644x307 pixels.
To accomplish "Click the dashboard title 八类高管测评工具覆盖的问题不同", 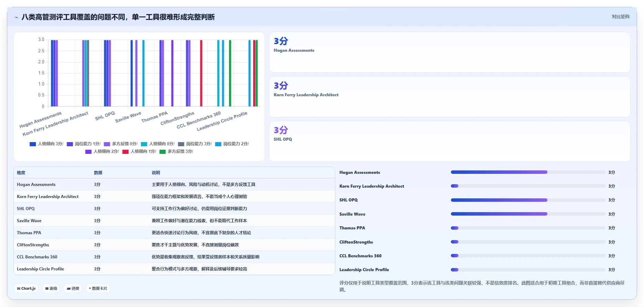I will [x=118, y=17].
